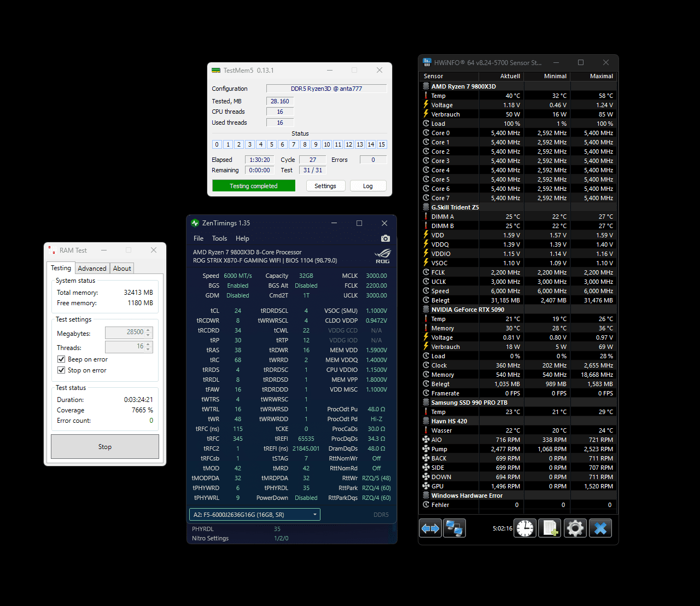
Task: Click chip icon beside NVIDIA GeForce RTX 5090
Action: 426,309
